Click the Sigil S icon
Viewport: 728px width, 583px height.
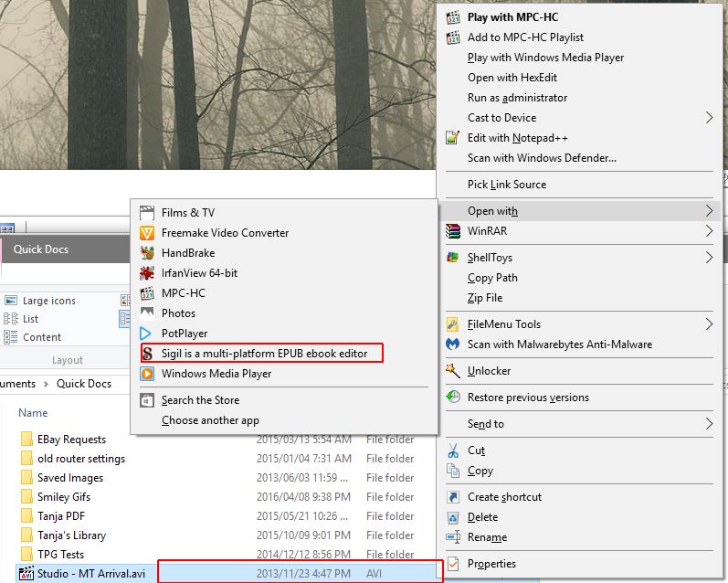pyautogui.click(x=147, y=353)
